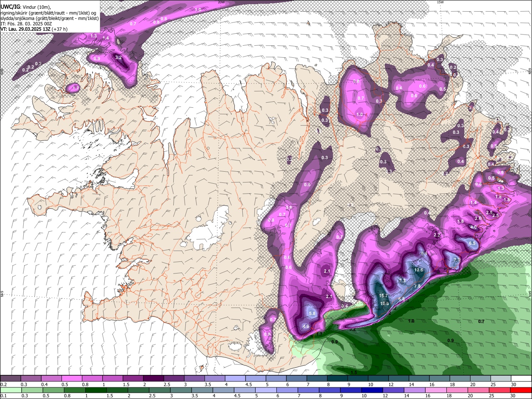Viewport: 532px width, 399px height.
Task: Click the 5.8 precipitation value
Action: pyautogui.click(x=313, y=313)
